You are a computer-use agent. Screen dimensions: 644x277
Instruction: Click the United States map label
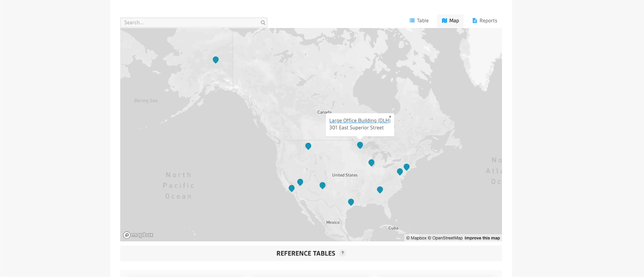(345, 175)
